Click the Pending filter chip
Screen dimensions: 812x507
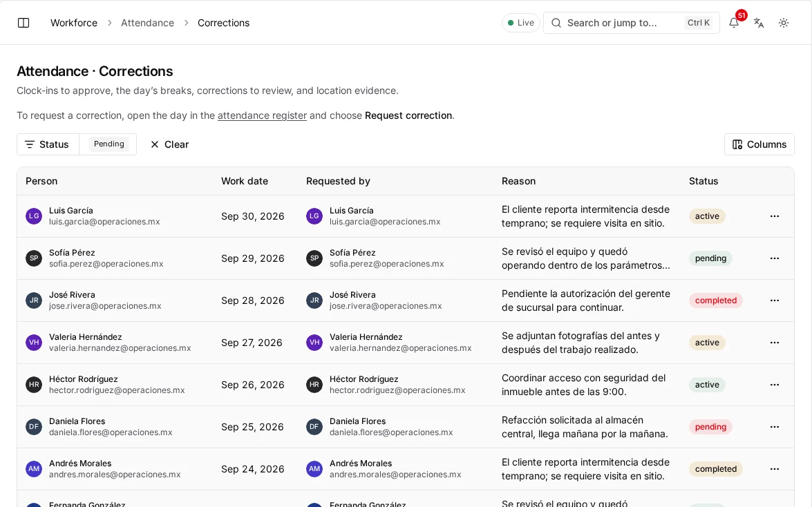pos(108,144)
